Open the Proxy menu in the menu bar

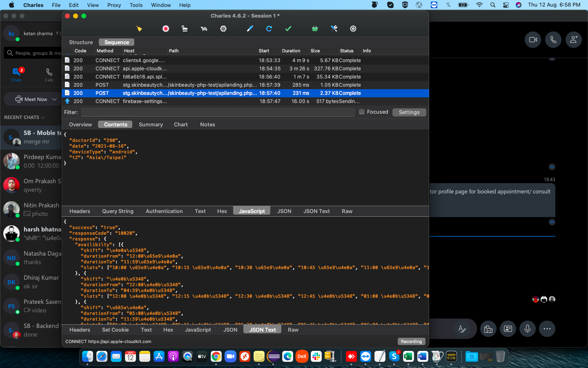pyautogui.click(x=114, y=5)
